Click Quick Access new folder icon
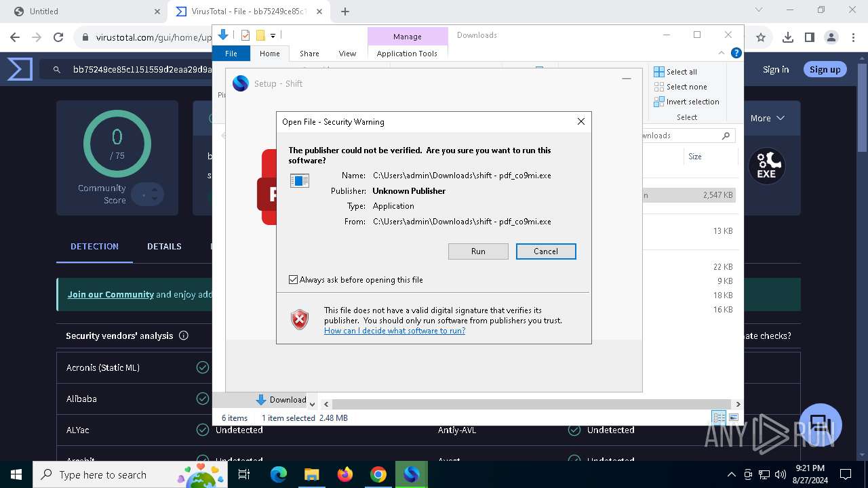The image size is (868, 488). [260, 35]
